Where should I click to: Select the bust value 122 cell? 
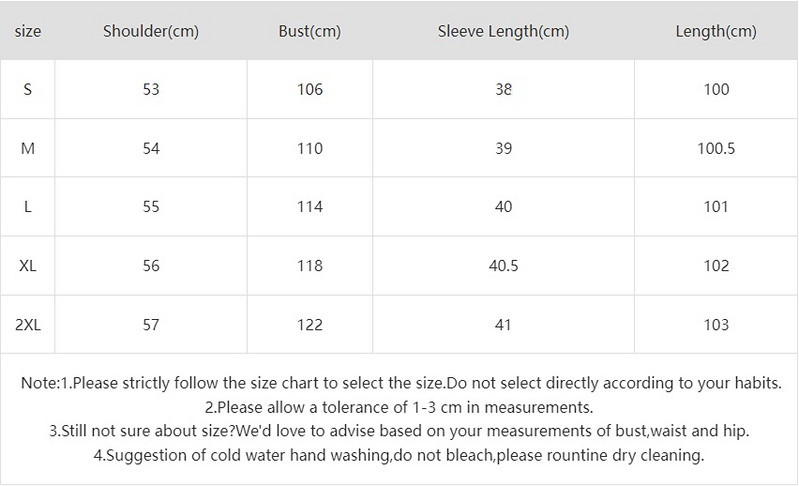[x=310, y=325]
